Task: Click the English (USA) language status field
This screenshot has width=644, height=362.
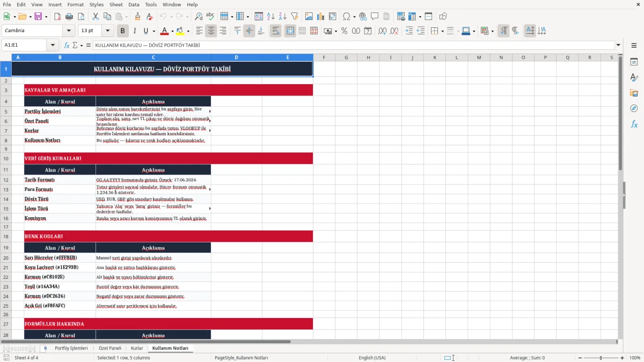Action: (372, 358)
